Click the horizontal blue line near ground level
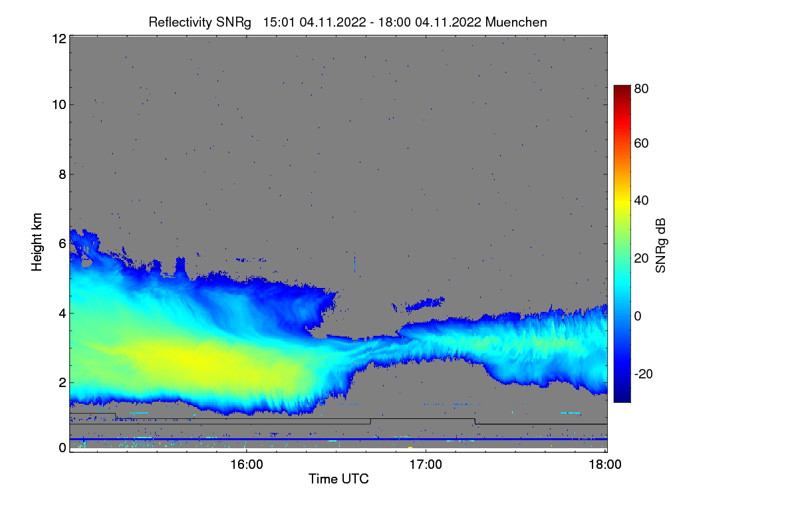The image size is (798, 532). pyautogui.click(x=338, y=440)
